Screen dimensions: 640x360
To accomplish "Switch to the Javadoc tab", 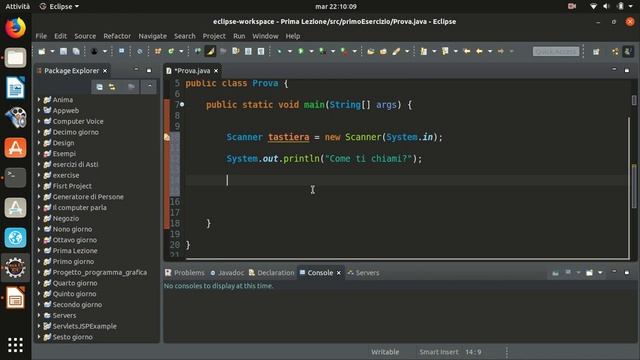I will [227, 273].
